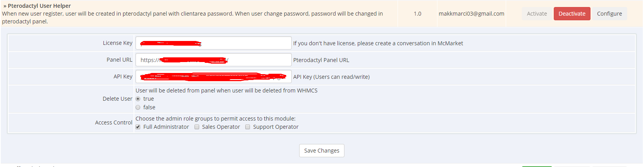This screenshot has width=644, height=167.
Task: Deactivate the Pterodactyl User Helper module
Action: point(572,14)
